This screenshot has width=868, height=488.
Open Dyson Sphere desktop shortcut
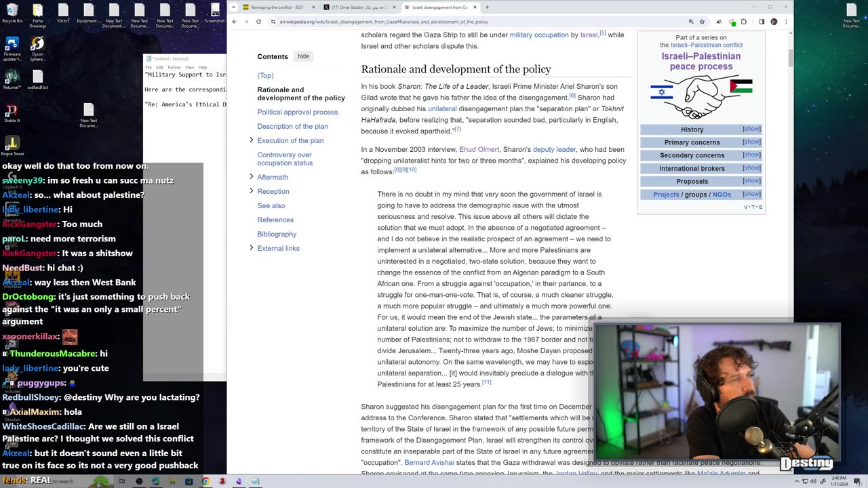(37, 49)
